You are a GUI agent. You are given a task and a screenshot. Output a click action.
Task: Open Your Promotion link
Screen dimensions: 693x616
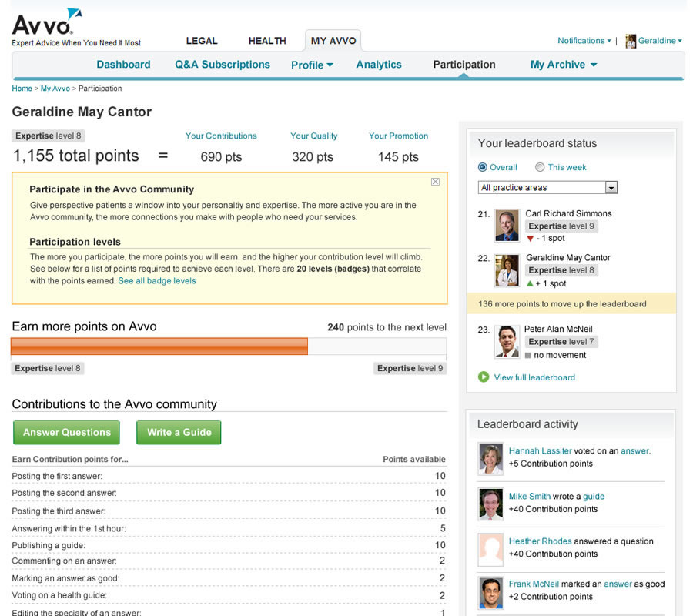(x=398, y=136)
